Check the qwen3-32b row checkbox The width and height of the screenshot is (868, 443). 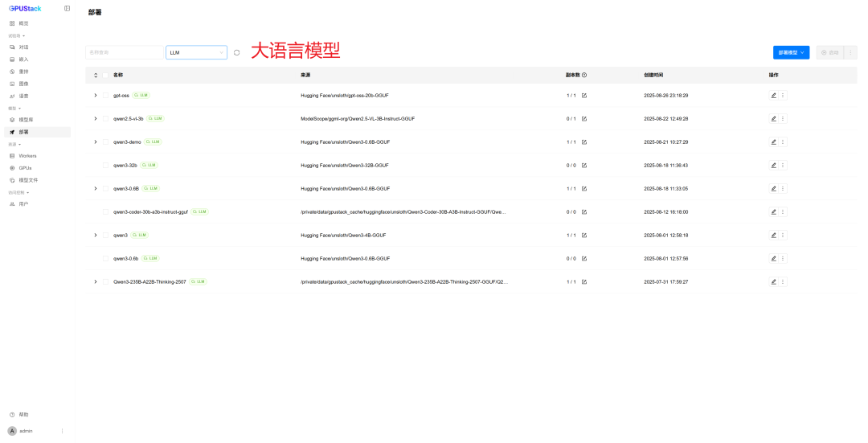105,165
